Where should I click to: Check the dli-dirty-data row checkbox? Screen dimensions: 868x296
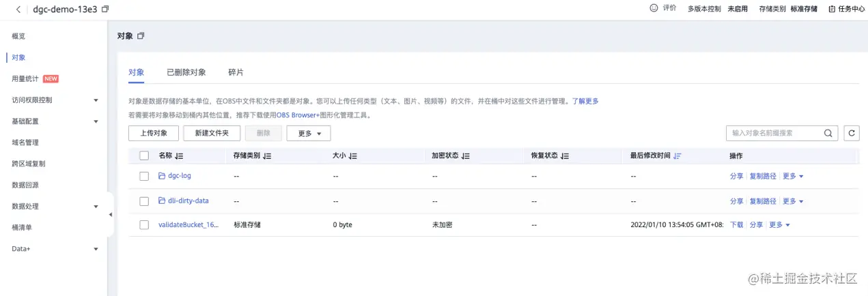coord(144,201)
